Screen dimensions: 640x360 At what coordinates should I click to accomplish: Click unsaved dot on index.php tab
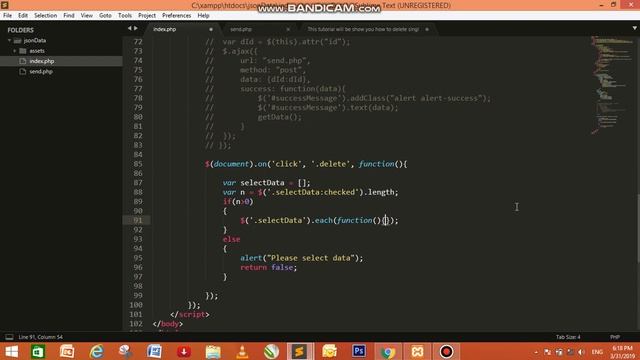pos(211,29)
